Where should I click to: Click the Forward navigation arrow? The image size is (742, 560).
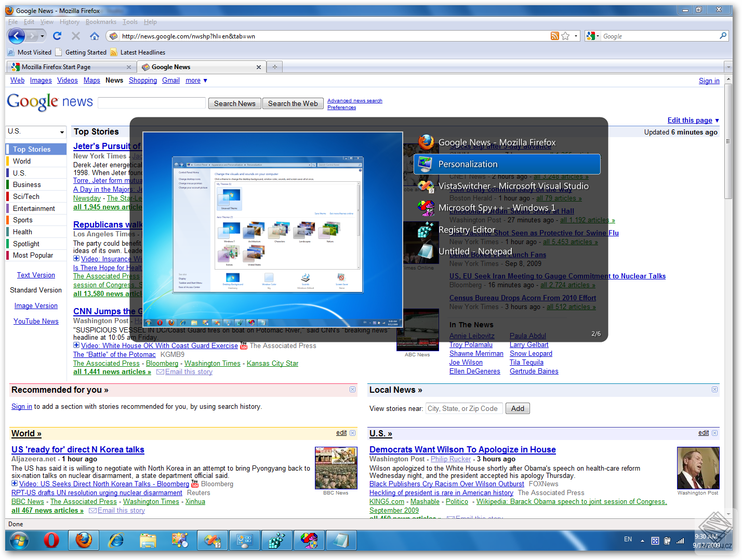tap(32, 36)
